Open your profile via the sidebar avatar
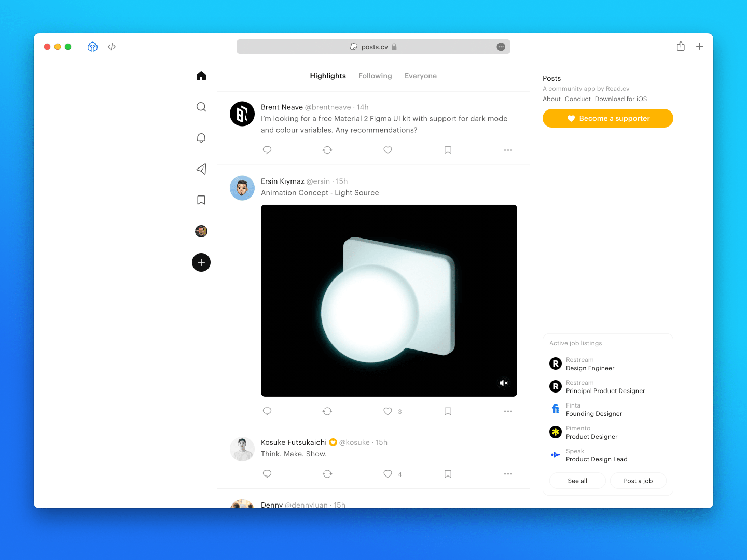The width and height of the screenshot is (747, 560). (x=201, y=231)
